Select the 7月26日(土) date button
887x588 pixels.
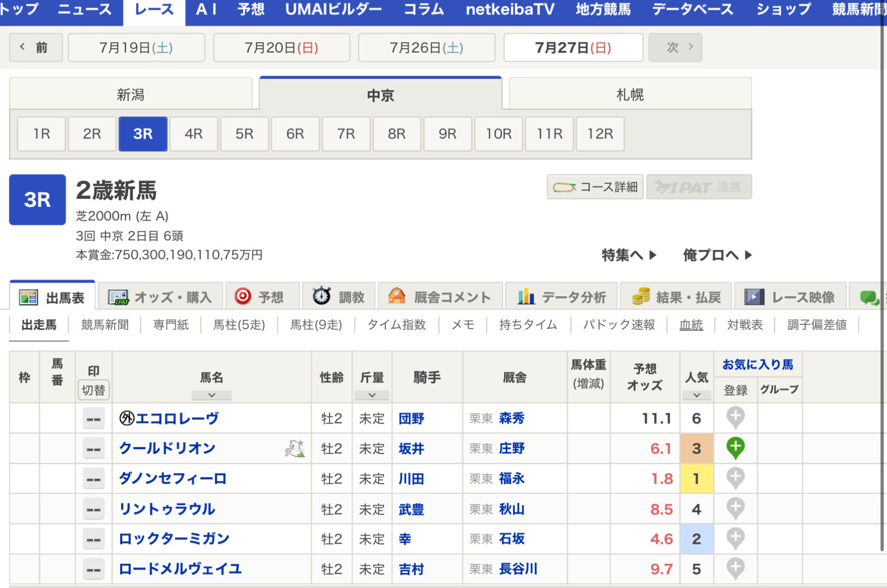click(426, 48)
